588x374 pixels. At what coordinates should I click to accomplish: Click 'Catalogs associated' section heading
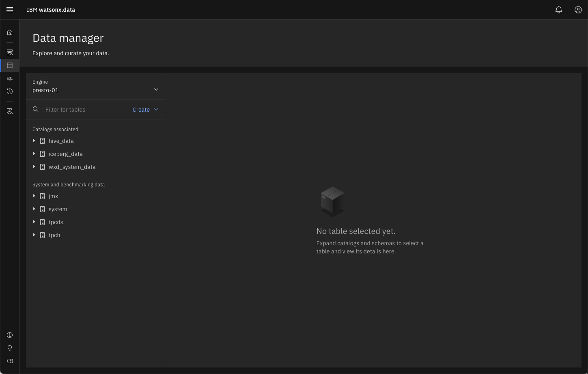pyautogui.click(x=55, y=130)
